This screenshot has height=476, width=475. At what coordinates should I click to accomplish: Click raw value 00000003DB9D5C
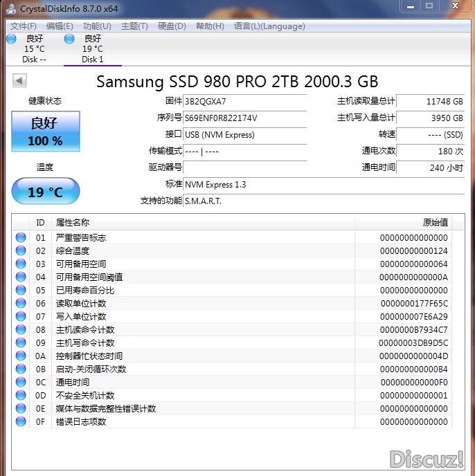pos(413,343)
